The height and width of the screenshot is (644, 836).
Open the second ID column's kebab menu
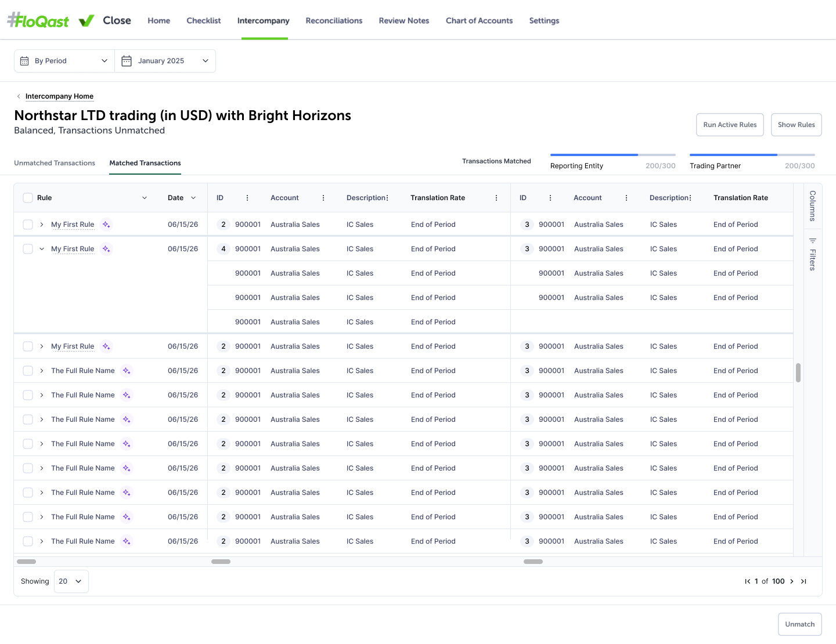(x=550, y=198)
